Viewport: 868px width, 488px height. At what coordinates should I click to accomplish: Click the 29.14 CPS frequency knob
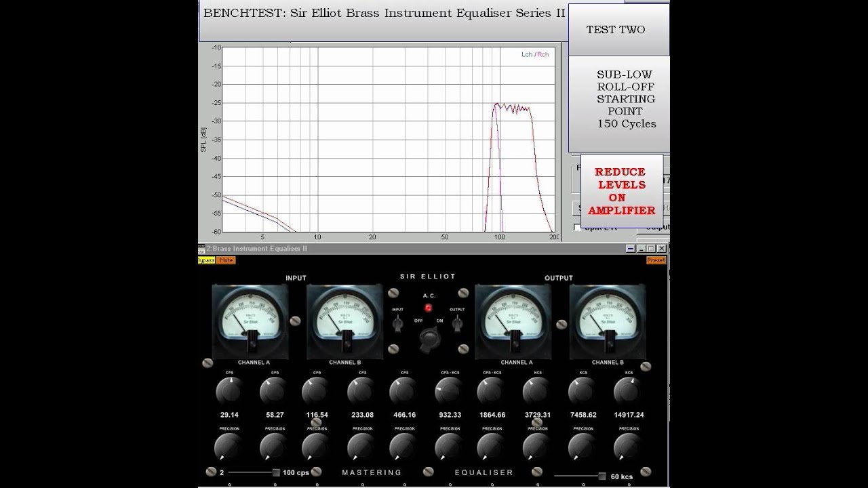229,391
